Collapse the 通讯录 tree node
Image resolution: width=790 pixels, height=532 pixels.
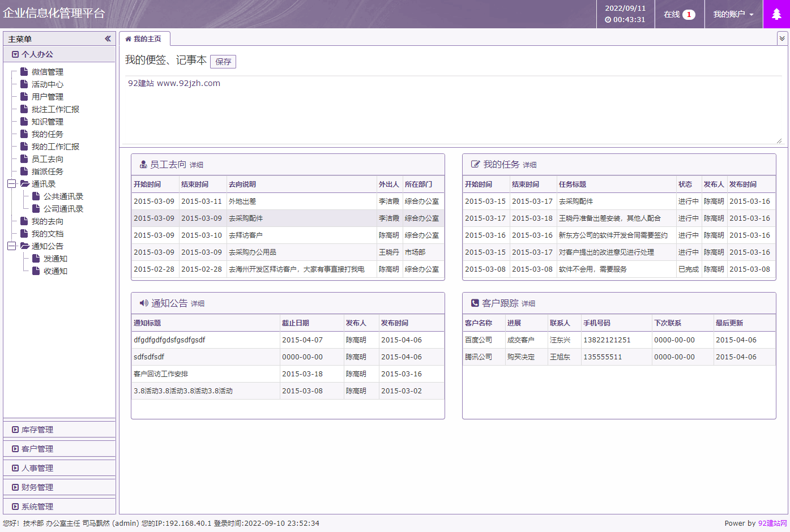point(11,183)
